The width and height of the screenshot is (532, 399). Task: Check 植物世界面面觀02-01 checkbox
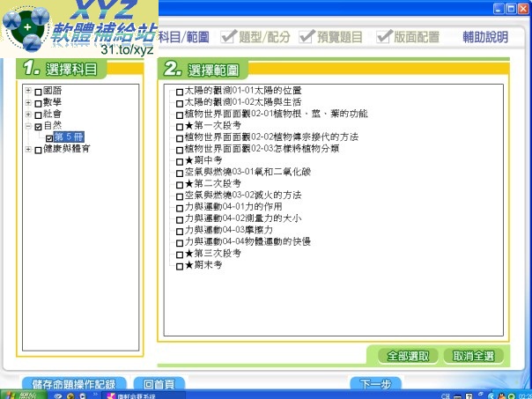click(180, 115)
